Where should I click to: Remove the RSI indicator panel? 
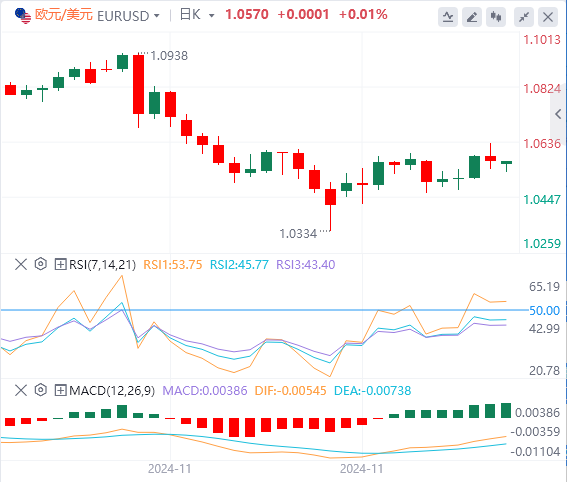click(21, 264)
